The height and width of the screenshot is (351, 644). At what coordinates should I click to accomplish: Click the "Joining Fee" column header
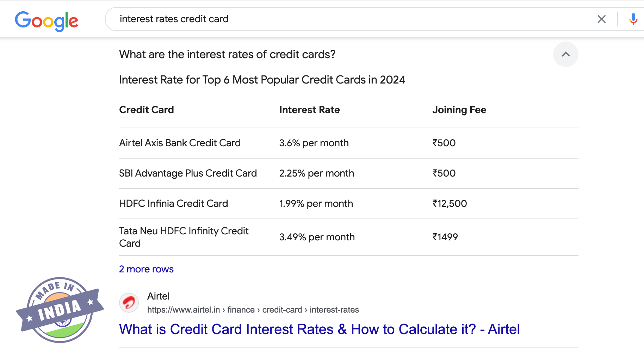tap(459, 110)
